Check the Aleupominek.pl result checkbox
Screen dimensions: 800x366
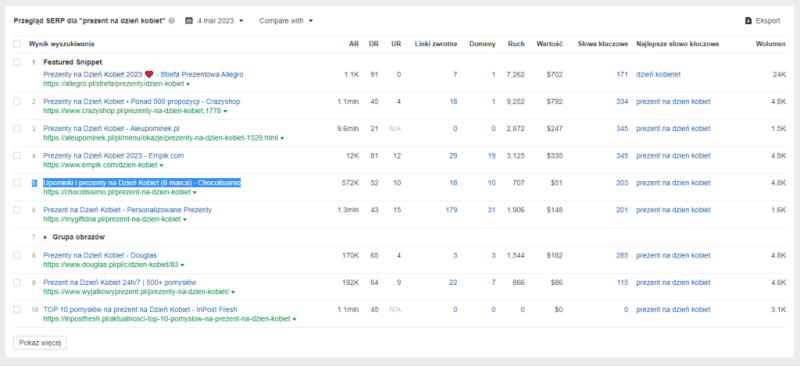[17, 129]
